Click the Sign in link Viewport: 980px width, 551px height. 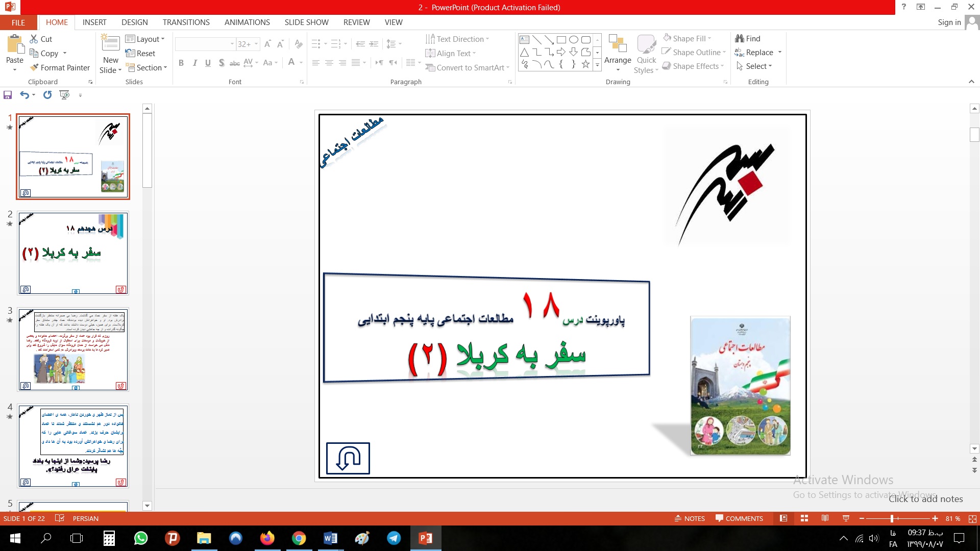949,22
